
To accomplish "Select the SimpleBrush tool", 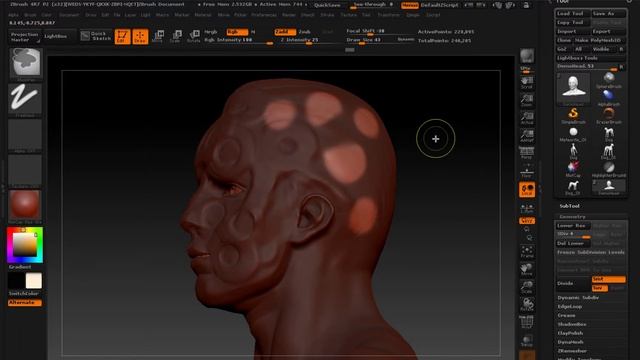I will [x=573, y=116].
